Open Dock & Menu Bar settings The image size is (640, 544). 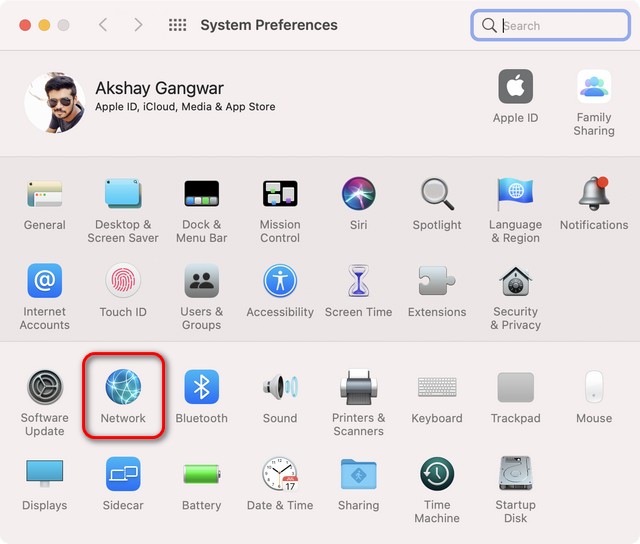click(201, 194)
